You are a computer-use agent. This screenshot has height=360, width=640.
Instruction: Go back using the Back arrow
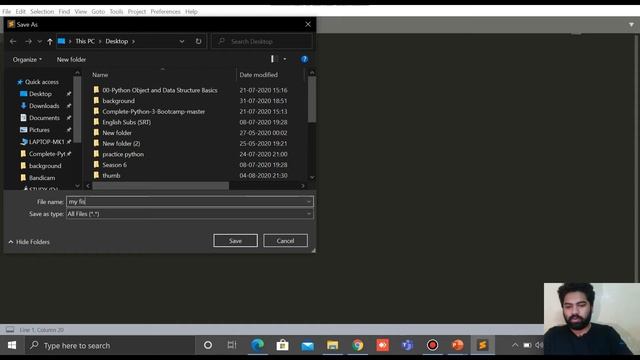(13, 41)
